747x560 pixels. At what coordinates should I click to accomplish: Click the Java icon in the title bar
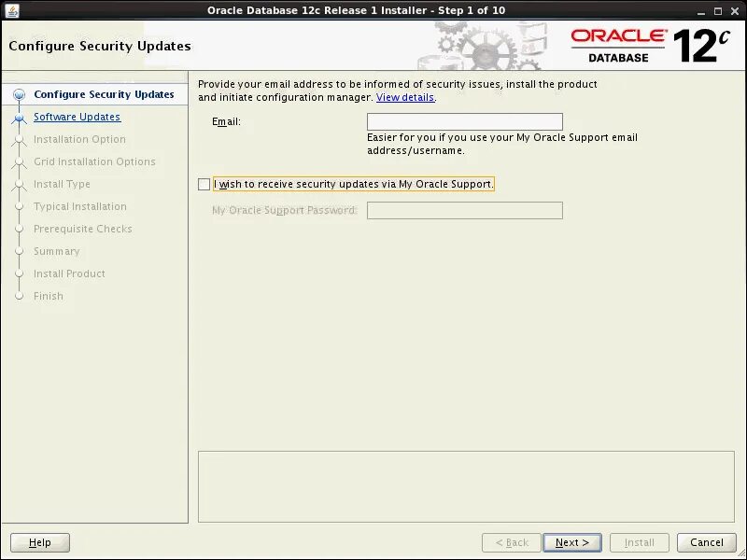pos(12,10)
